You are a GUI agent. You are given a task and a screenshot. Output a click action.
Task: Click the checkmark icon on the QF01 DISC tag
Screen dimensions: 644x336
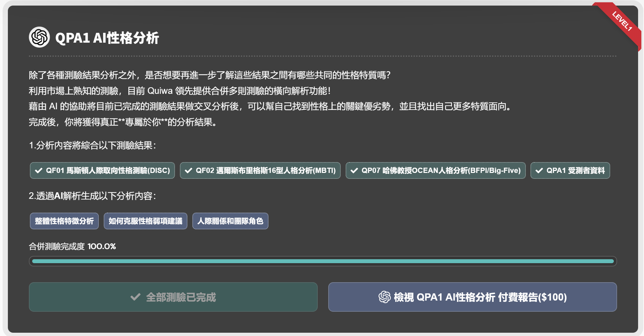coord(39,170)
